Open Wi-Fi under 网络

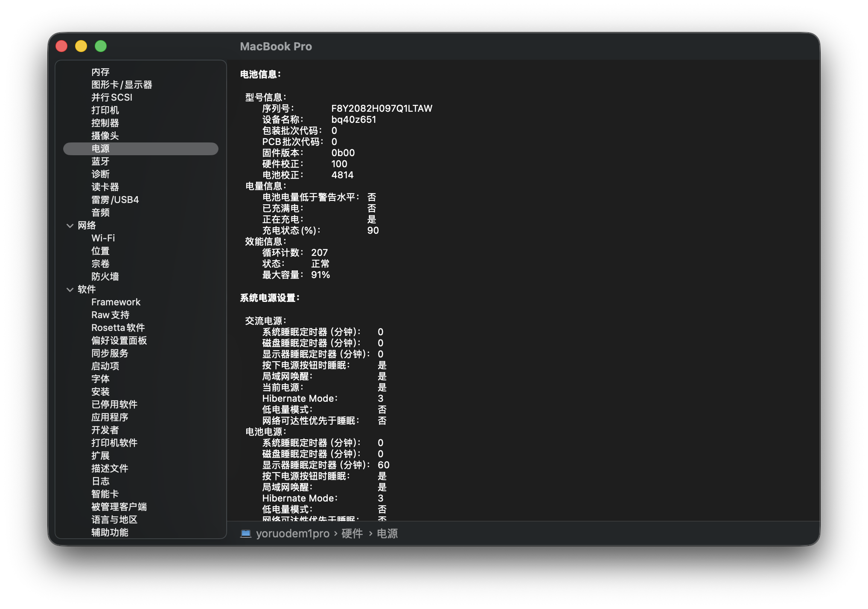pyautogui.click(x=103, y=238)
